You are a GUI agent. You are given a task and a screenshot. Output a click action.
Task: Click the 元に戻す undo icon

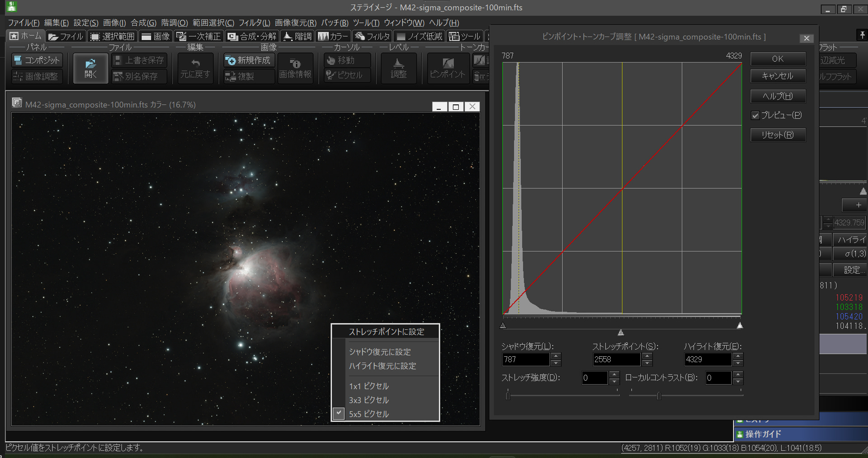click(x=195, y=68)
